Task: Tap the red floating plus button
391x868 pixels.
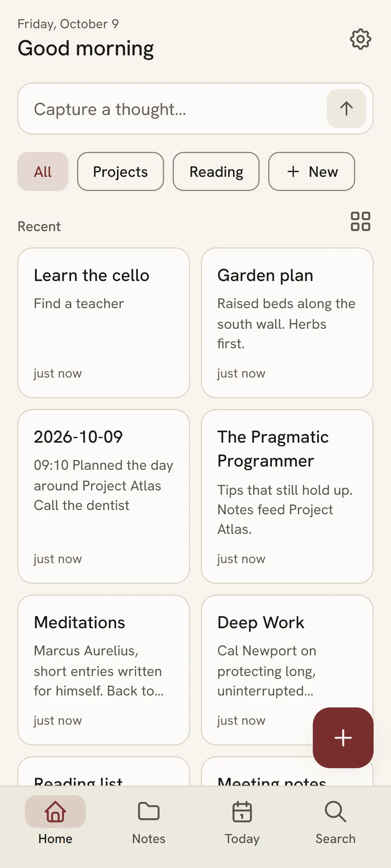Action: coord(343,738)
